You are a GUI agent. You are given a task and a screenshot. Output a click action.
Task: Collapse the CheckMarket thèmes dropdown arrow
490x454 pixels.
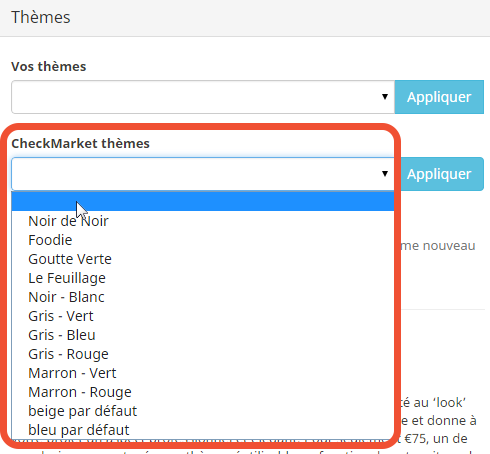(385, 174)
